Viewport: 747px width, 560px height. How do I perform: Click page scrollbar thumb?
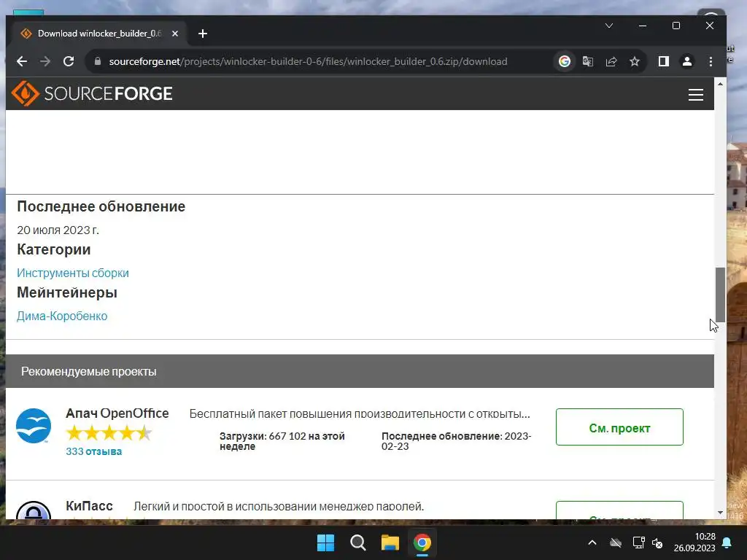[720, 295]
